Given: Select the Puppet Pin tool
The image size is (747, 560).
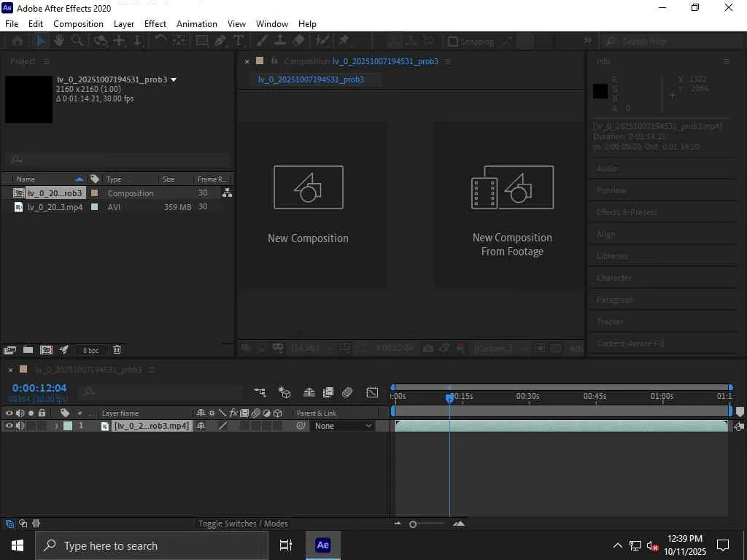Looking at the screenshot, I should 344,42.
